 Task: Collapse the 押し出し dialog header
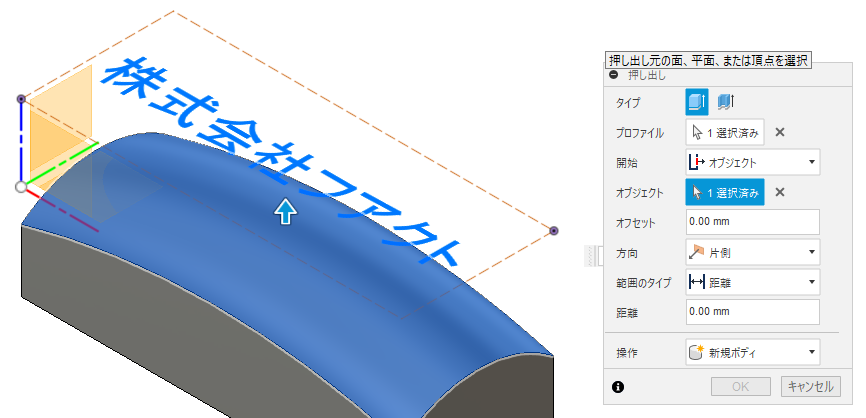(x=614, y=76)
